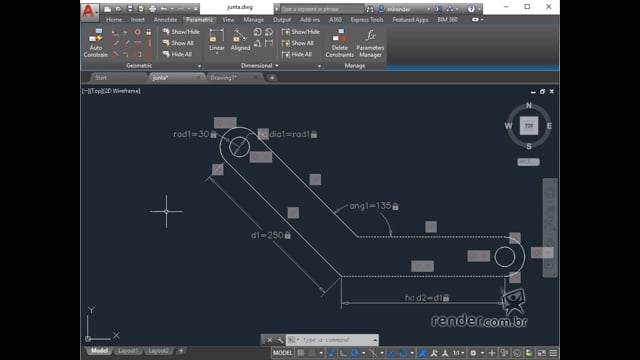
Task: Click the TOP face of the ViewCube
Action: (x=529, y=125)
